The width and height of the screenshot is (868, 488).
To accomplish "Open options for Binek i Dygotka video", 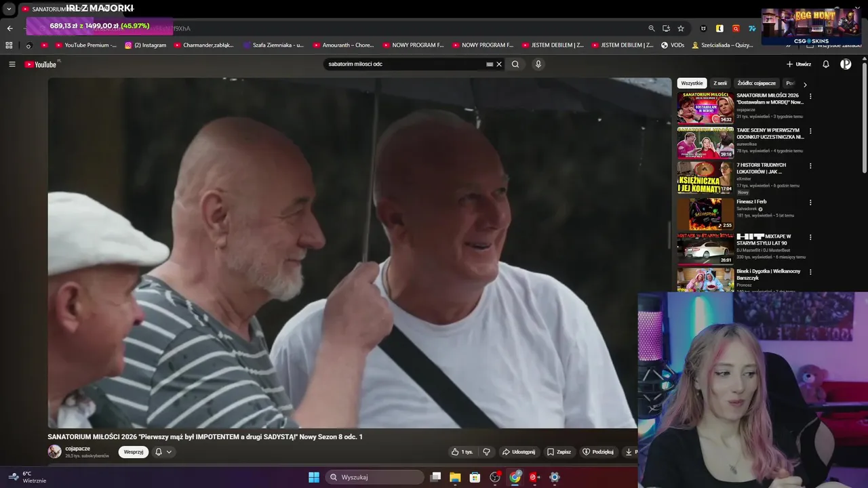I will tap(810, 272).
